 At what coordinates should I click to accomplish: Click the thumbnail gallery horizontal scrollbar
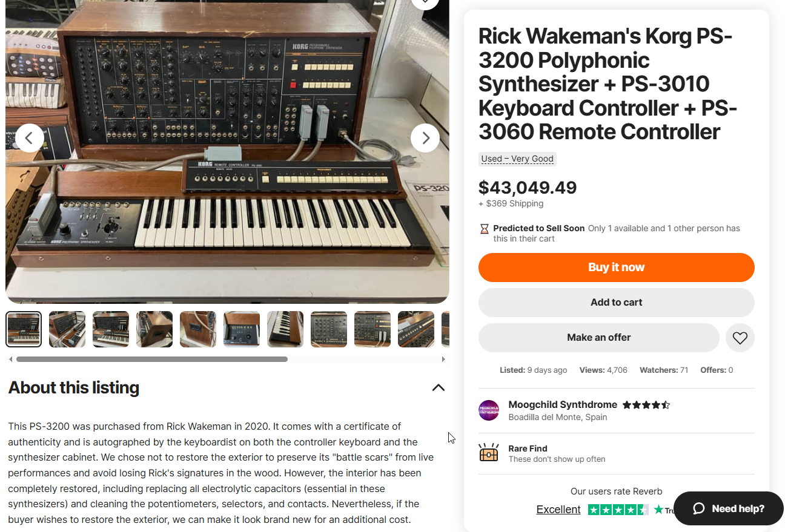[151, 359]
